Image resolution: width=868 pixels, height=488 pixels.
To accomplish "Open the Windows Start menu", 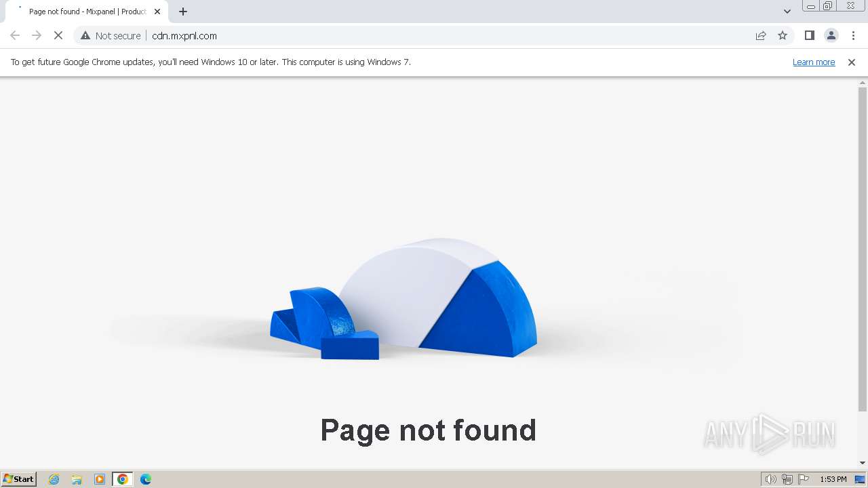I will 19,479.
